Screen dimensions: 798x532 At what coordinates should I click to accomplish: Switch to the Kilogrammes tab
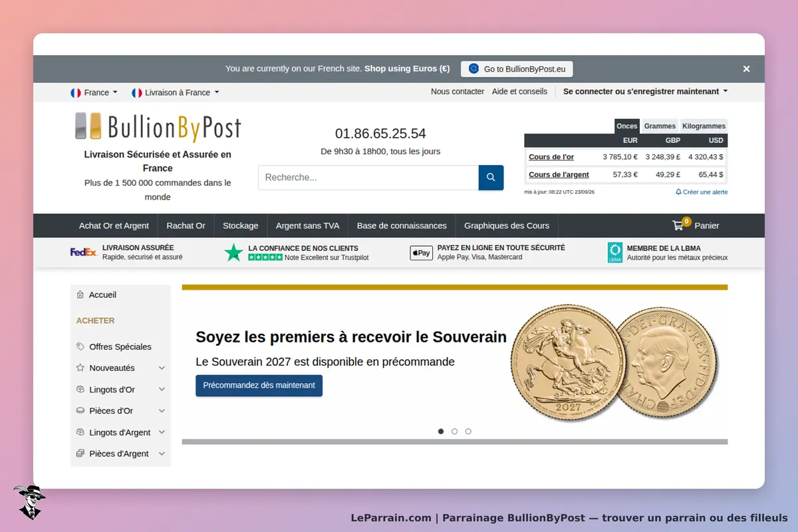704,126
